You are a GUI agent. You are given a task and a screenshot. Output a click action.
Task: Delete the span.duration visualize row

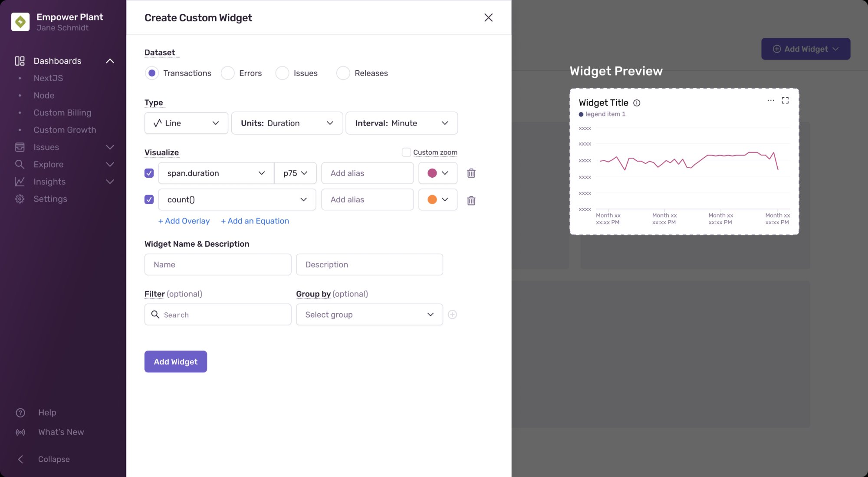pos(471,173)
